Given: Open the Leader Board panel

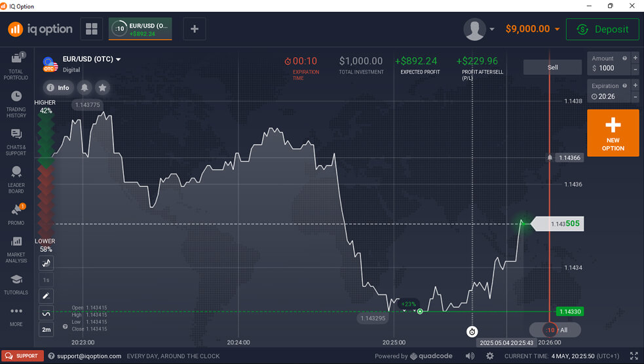Looking at the screenshot, I should tap(16, 179).
